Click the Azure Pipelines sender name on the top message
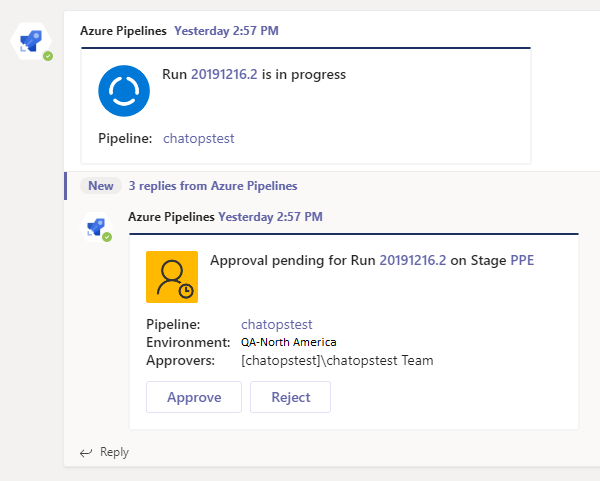 tap(123, 31)
